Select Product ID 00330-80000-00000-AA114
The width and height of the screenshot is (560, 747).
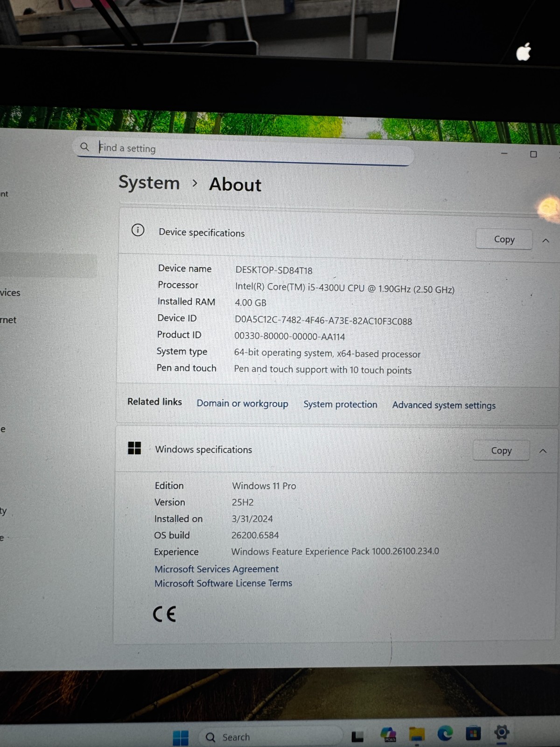[290, 337]
